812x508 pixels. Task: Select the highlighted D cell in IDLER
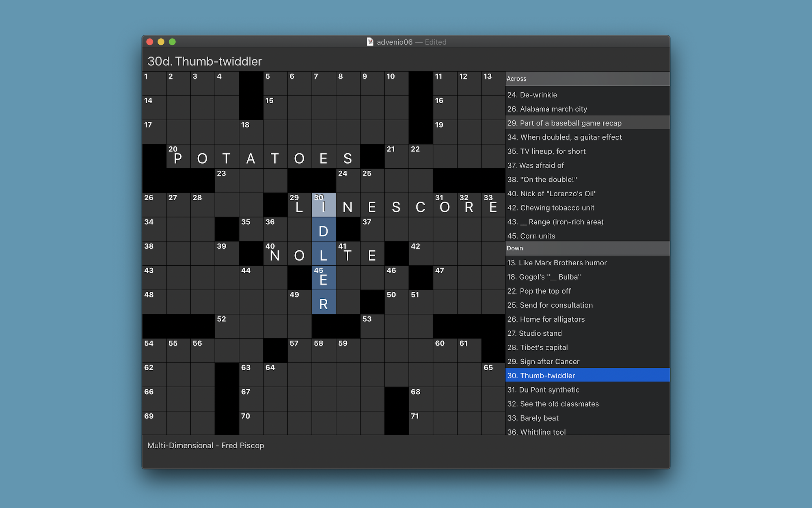tap(324, 229)
